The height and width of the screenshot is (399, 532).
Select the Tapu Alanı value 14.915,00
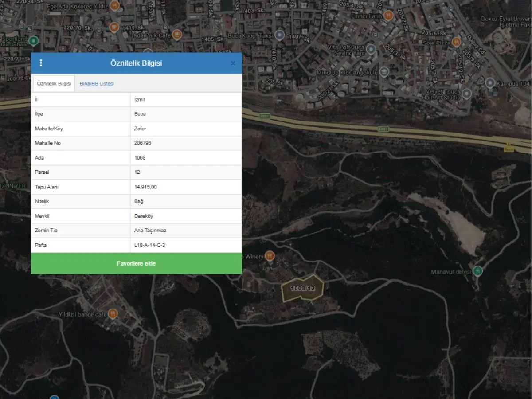(145, 187)
